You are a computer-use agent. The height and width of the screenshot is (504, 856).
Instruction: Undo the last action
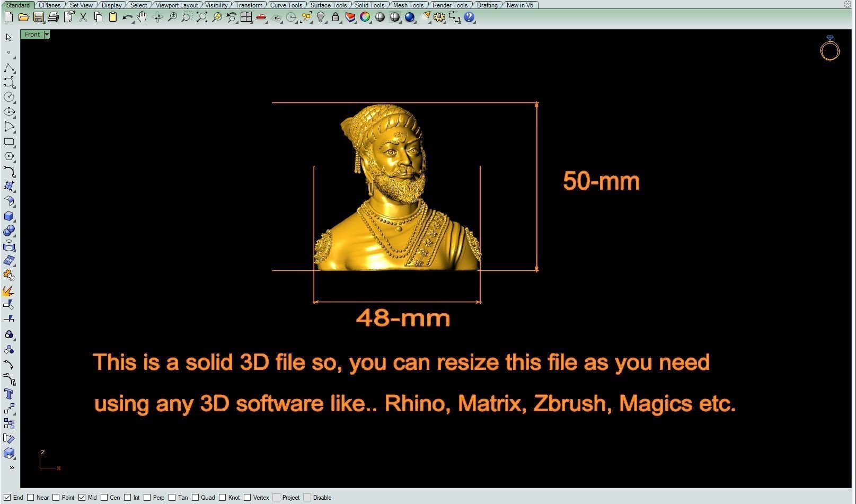point(127,17)
